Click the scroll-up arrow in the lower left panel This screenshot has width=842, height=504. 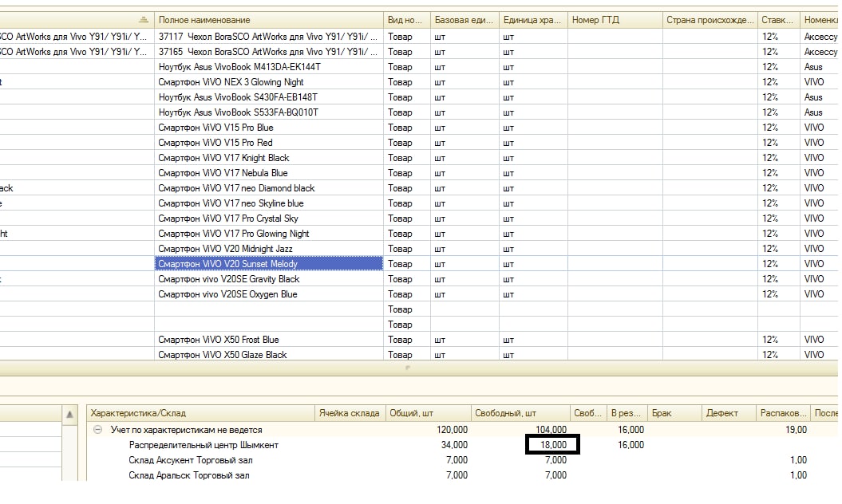click(x=69, y=415)
